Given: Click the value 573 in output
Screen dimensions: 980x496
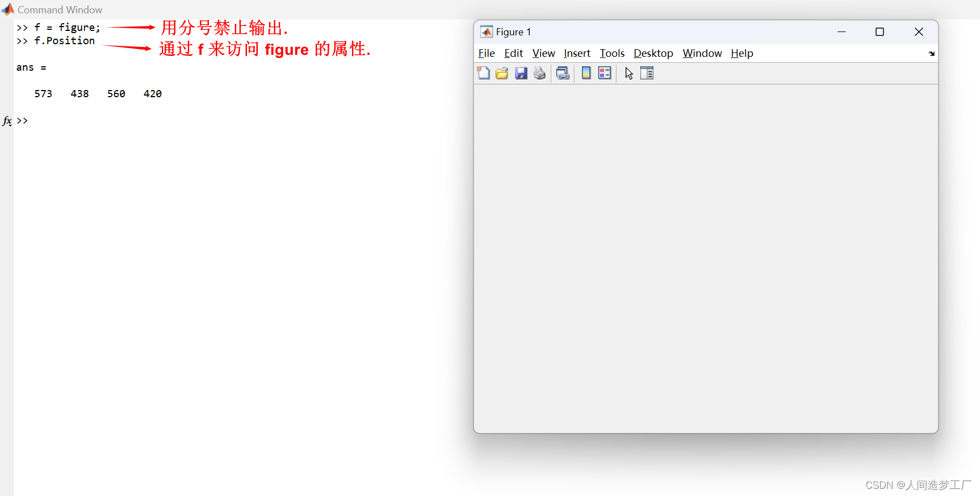Looking at the screenshot, I should pyautogui.click(x=43, y=94).
